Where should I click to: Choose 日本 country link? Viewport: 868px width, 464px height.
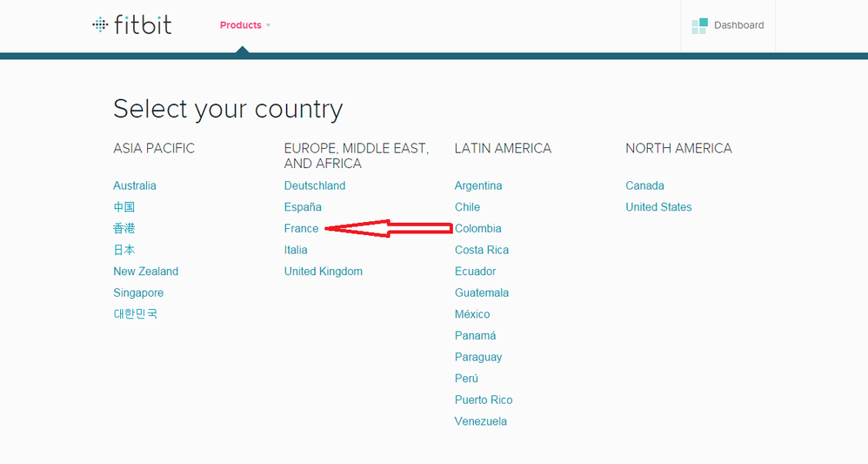coord(124,250)
